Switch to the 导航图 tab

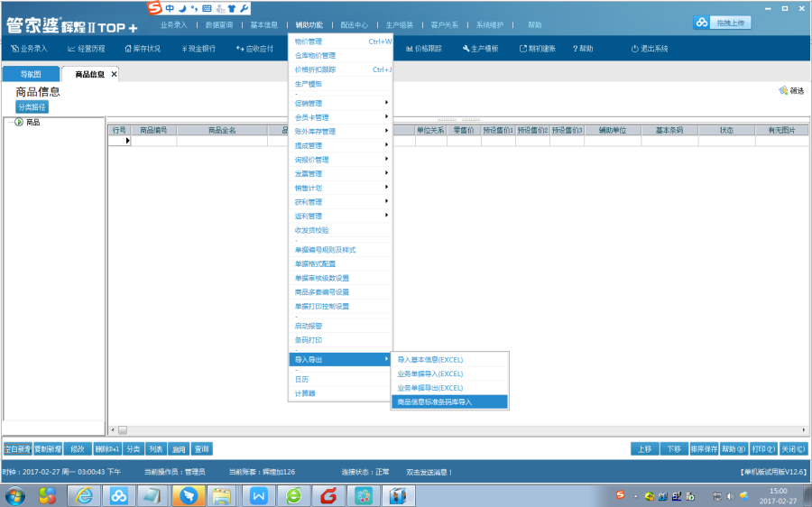coord(31,75)
